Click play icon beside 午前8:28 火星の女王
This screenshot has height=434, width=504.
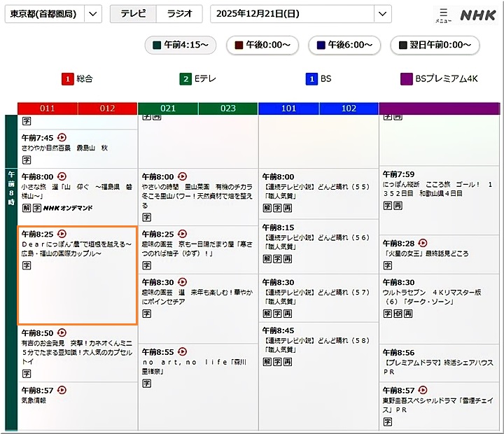(x=423, y=243)
